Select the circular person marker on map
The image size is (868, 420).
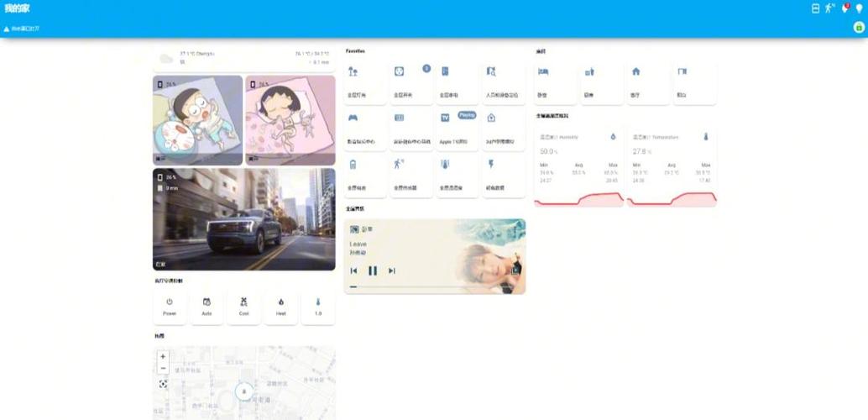point(243,391)
